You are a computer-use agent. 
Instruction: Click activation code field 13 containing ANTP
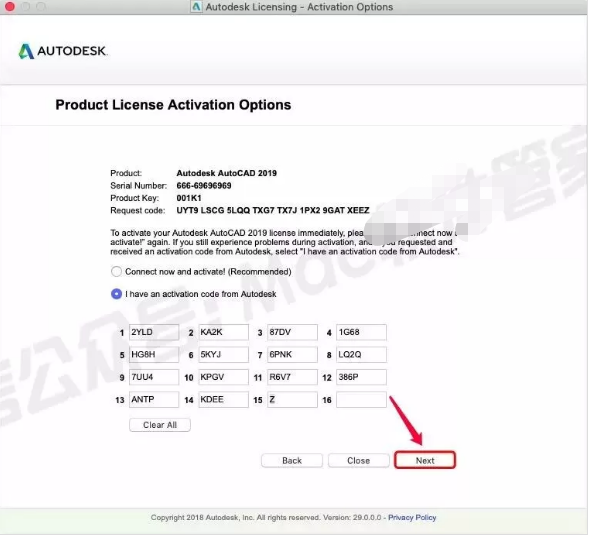pyautogui.click(x=154, y=400)
